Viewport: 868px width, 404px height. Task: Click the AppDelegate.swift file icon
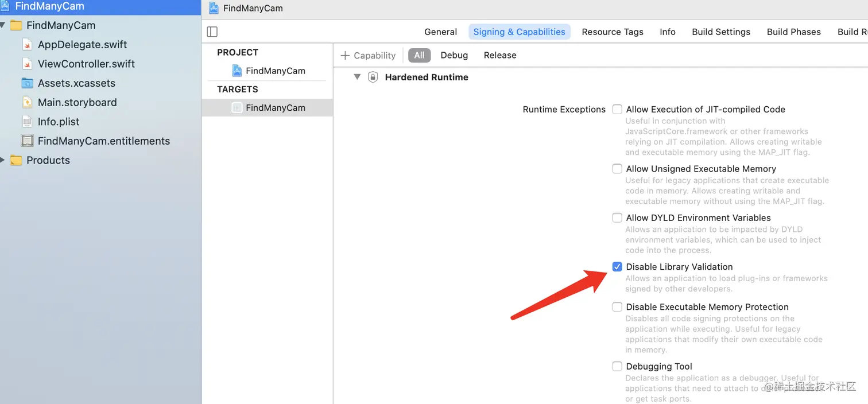point(27,45)
